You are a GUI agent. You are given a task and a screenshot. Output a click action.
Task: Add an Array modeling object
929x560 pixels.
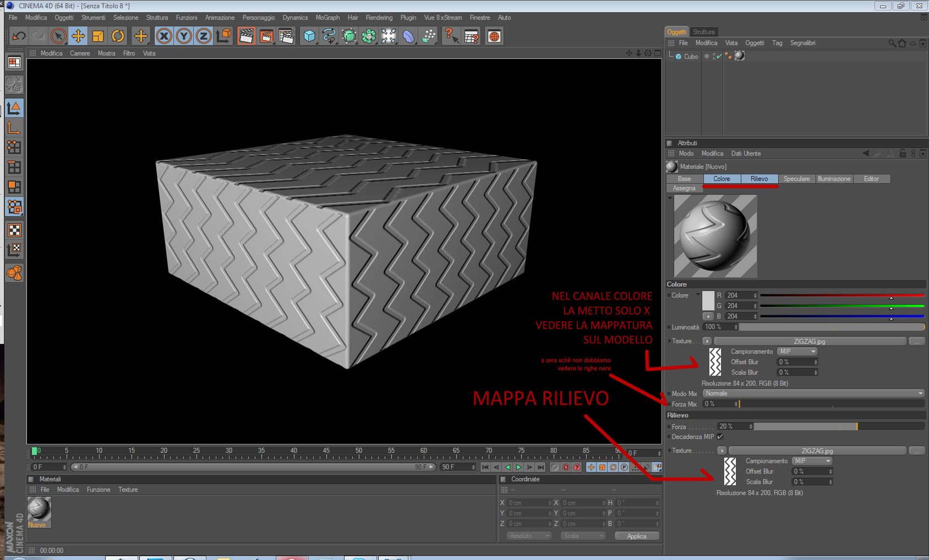pos(369,36)
